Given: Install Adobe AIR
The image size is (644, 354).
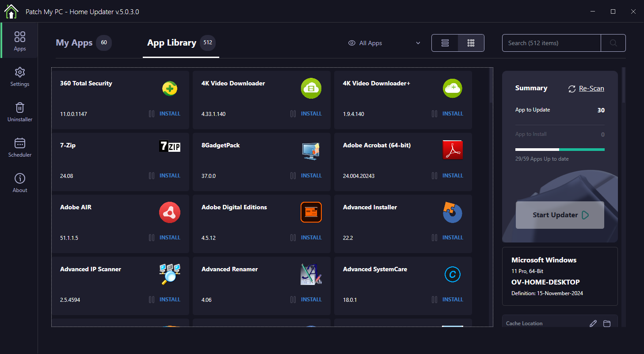Looking at the screenshot, I should pyautogui.click(x=170, y=238).
